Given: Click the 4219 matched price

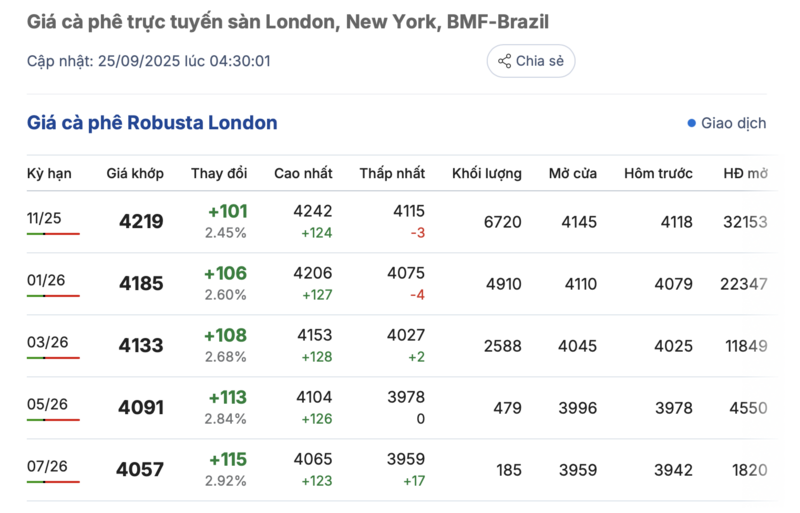Looking at the screenshot, I should 141,222.
